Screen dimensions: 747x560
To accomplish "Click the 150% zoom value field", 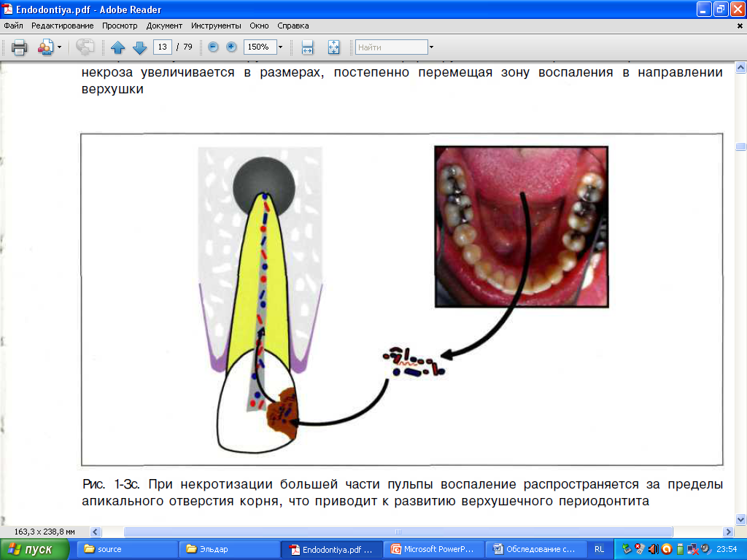I will click(260, 47).
